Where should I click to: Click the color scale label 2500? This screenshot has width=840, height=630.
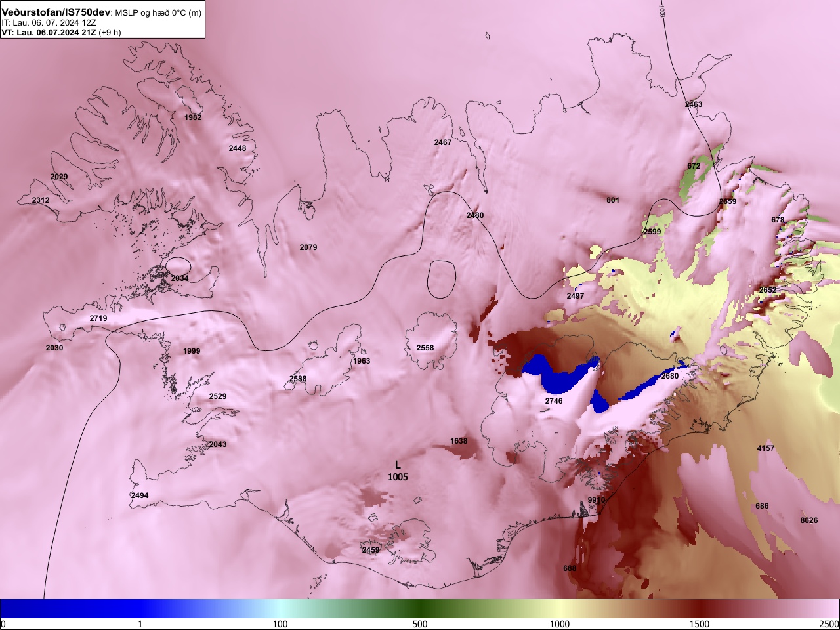tap(829, 624)
